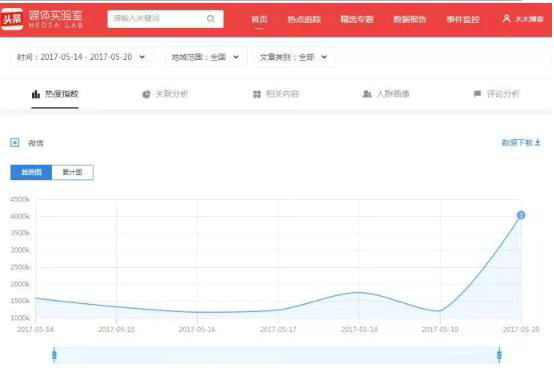Open 热点追踪 in top navigation
Image resolution: width=554 pixels, height=376 pixels.
[x=304, y=19]
